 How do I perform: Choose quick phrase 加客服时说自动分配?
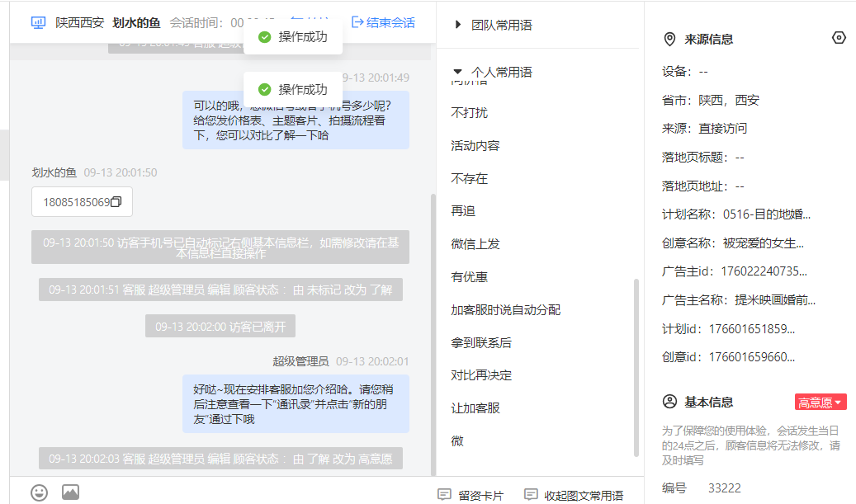(x=505, y=310)
